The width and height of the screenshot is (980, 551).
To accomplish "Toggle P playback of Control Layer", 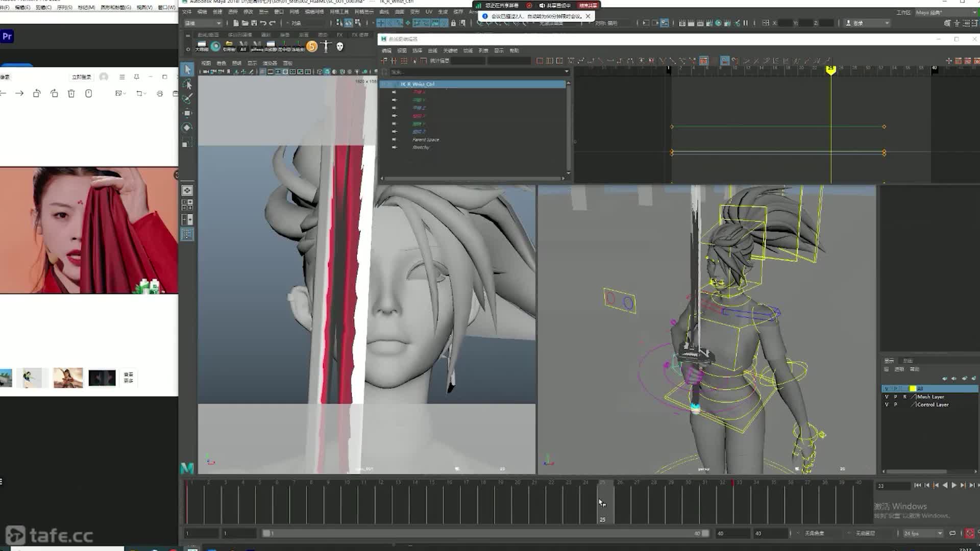I will click(x=895, y=405).
